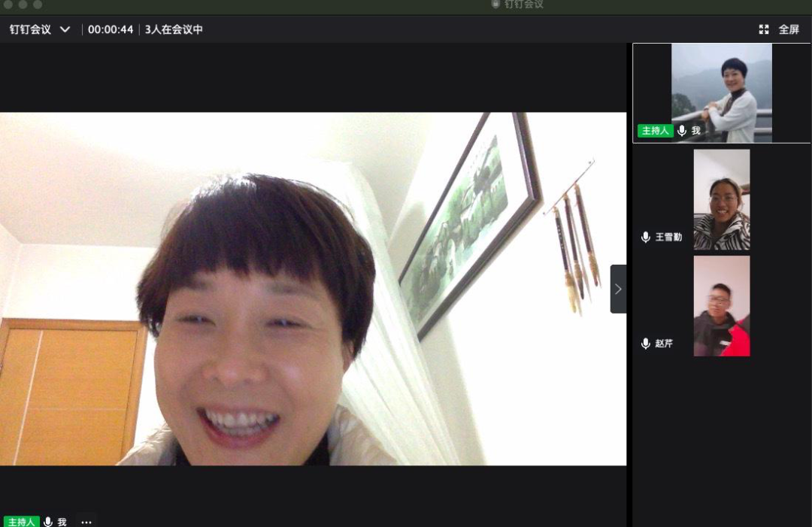Open the 钉钉会议 menu label in toolbar
The width and height of the screenshot is (812, 527).
tap(30, 29)
